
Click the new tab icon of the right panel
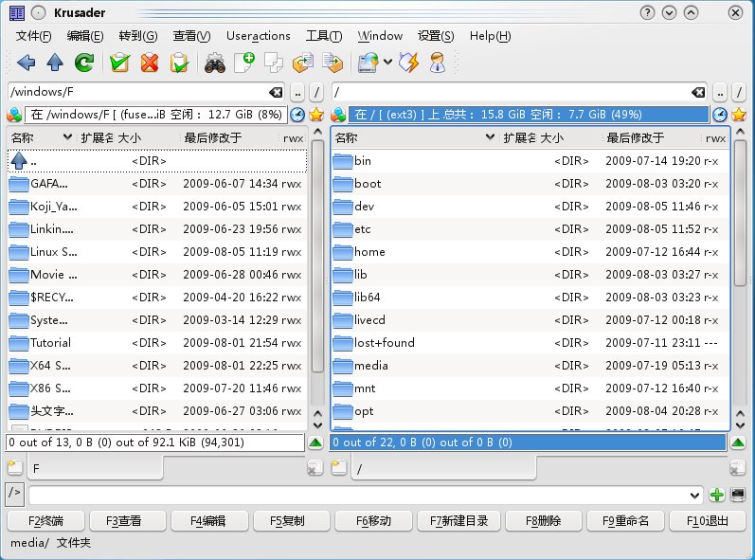339,466
